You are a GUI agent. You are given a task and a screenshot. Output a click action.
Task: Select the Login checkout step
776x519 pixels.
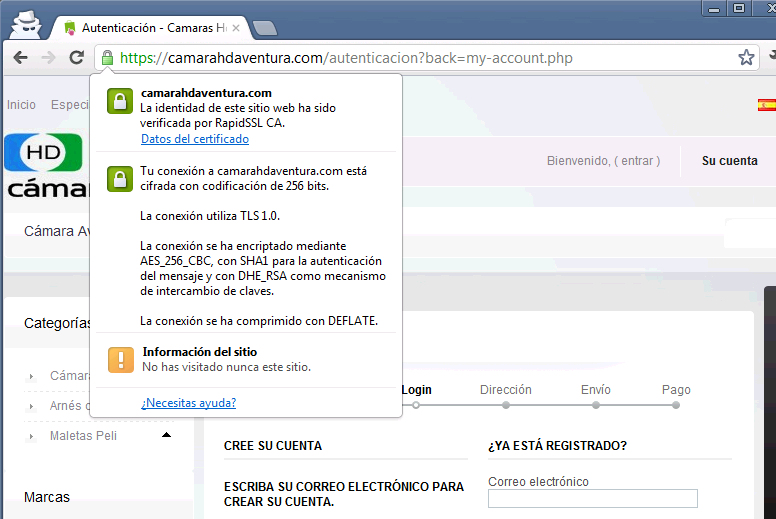[416, 390]
